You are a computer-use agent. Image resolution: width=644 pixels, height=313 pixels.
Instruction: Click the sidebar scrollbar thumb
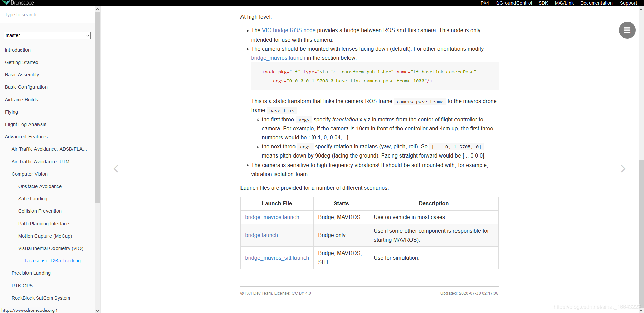pos(98,107)
